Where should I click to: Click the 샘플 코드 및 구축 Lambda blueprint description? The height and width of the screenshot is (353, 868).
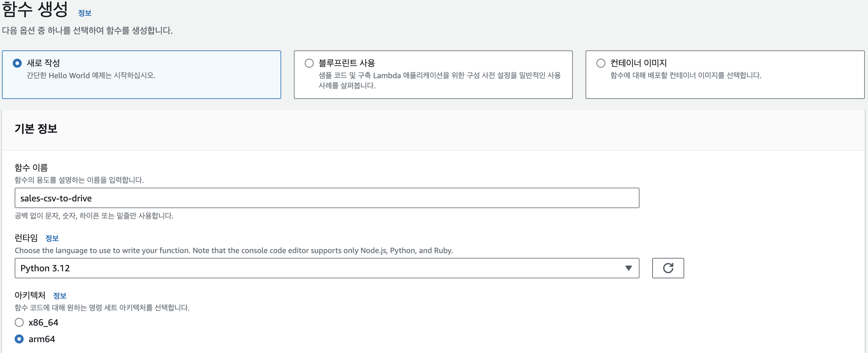pos(440,80)
